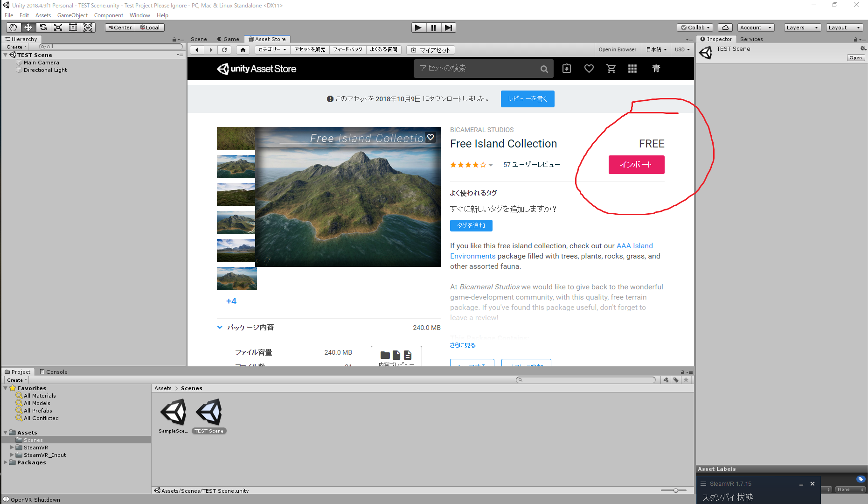
Task: Select the Rotate tool
Action: 43,28
